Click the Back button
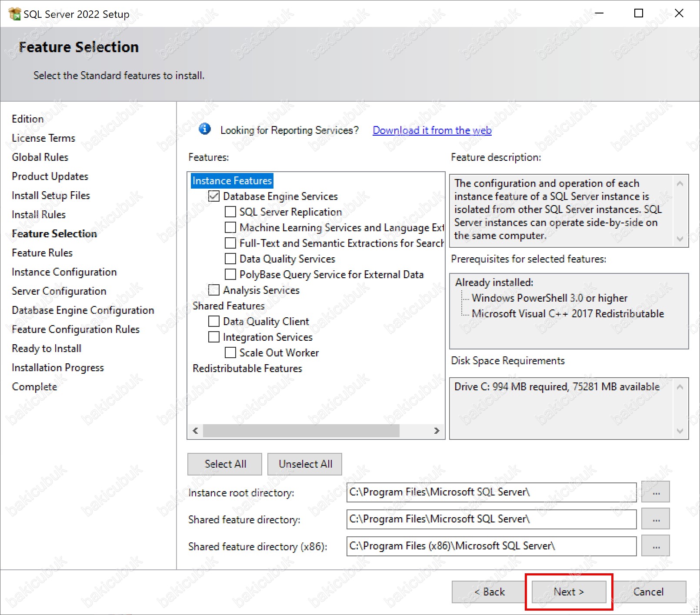 tap(489, 592)
